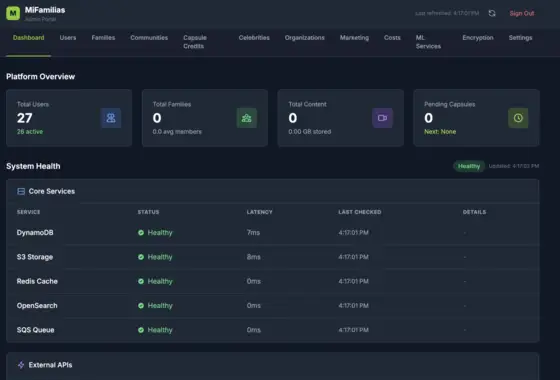This screenshot has width=560, height=380.
Task: Click the MiFamilias brand title
Action: click(45, 10)
